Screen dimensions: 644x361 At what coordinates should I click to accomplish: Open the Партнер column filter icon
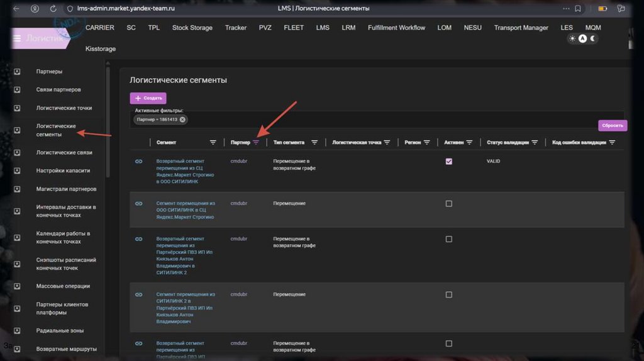point(255,143)
